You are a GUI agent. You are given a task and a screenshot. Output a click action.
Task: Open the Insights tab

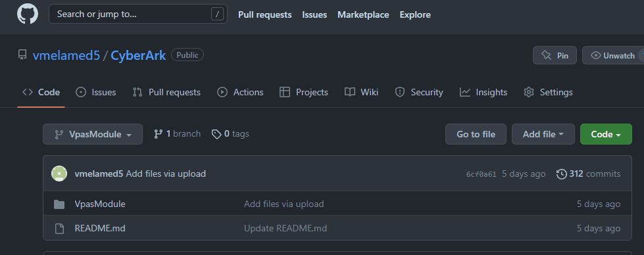pos(483,93)
